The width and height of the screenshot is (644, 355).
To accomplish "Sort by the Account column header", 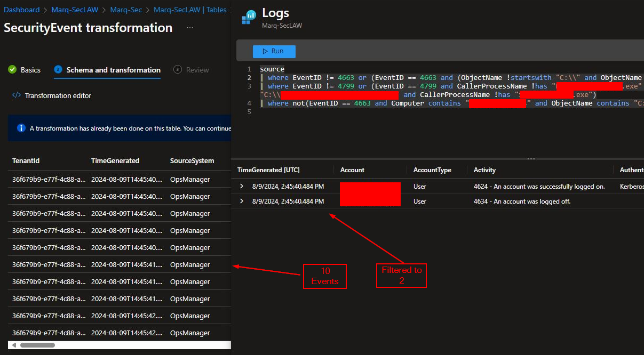I will [x=352, y=170].
